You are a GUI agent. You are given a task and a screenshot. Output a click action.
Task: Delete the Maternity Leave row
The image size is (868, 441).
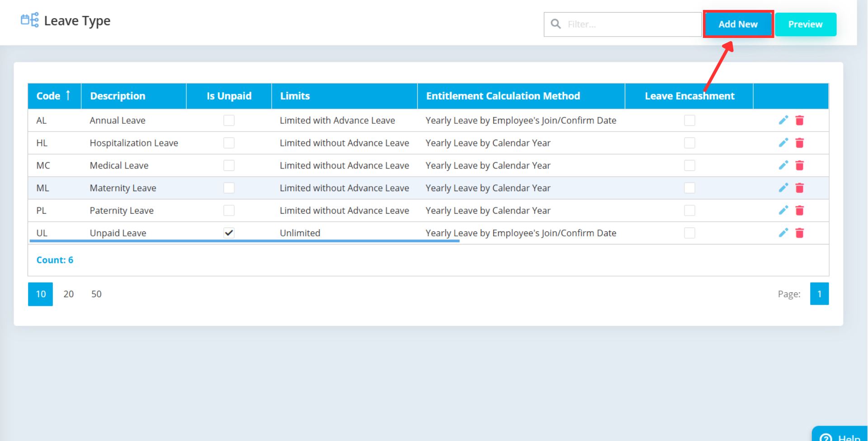[800, 188]
